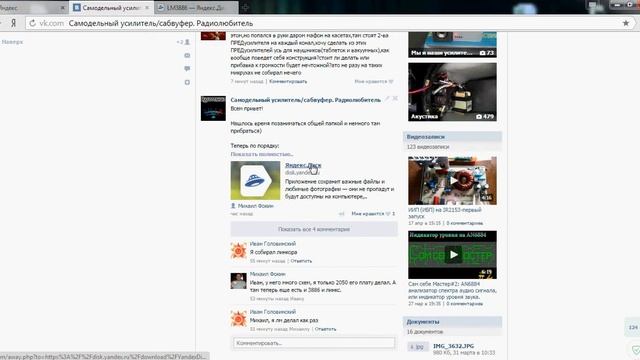The height and width of the screenshot is (360, 640).
Task: Reply to "Я собирал линкора" comment
Action: click(301, 260)
